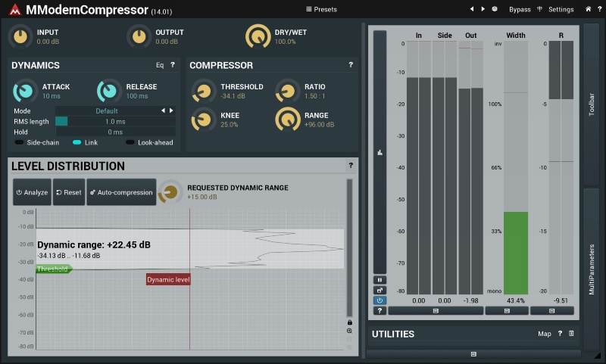Click the random preset globe icon

(x=495, y=9)
